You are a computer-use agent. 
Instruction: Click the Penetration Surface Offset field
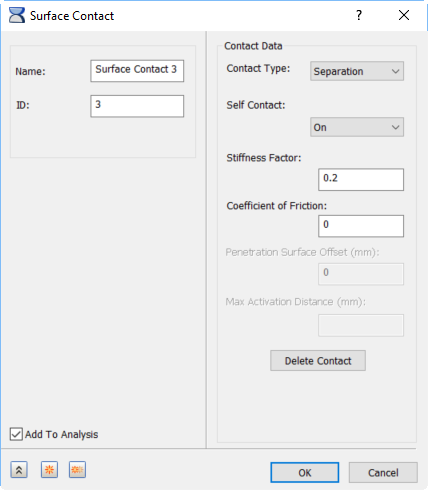(361, 274)
